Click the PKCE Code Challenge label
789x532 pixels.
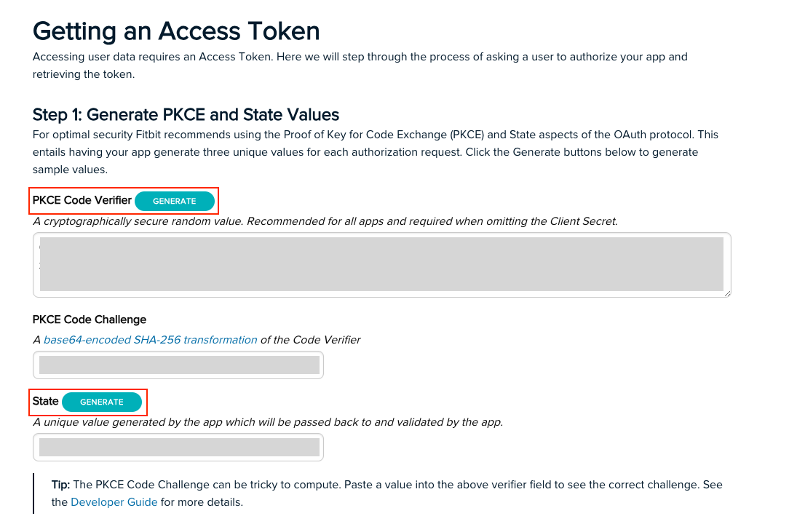coord(89,319)
